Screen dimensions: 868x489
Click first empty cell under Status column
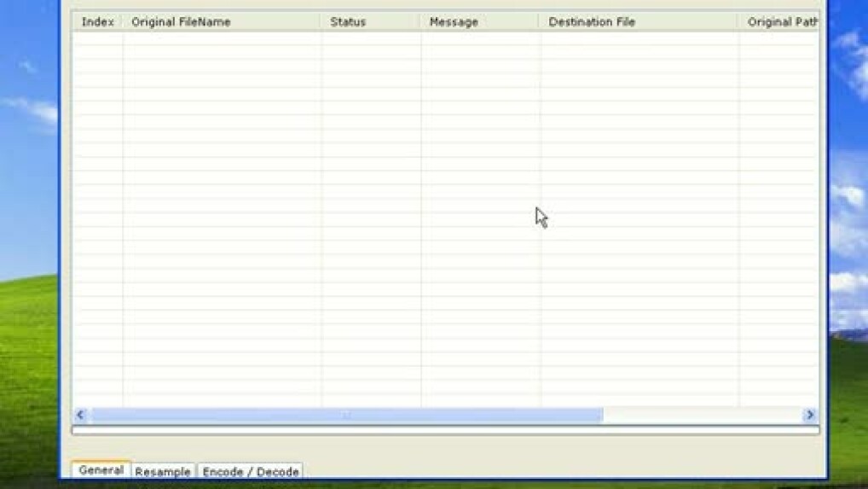(370, 39)
